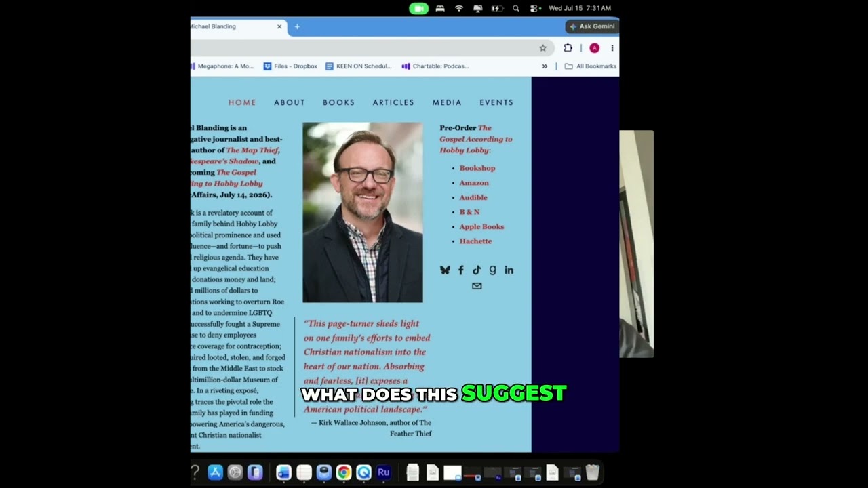Open the Bluesky butterfly social link

445,270
